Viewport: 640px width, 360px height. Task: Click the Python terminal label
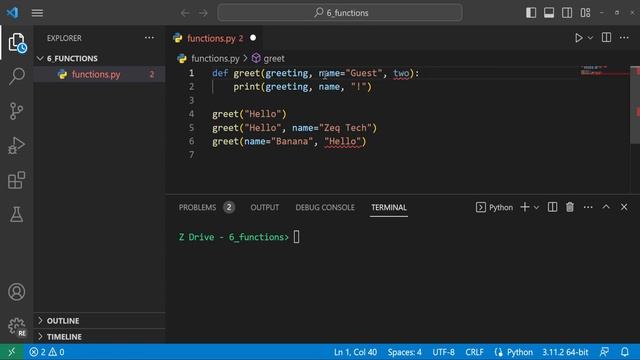495,207
